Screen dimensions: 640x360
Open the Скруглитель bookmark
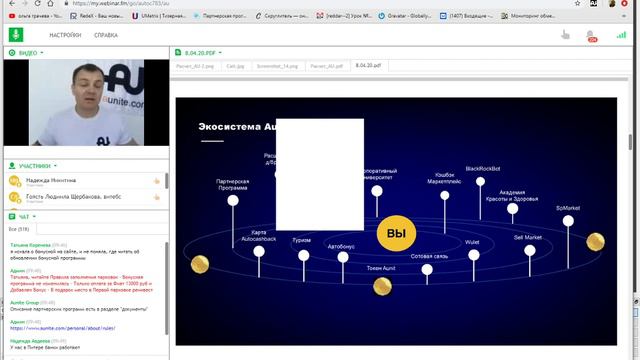281,16
